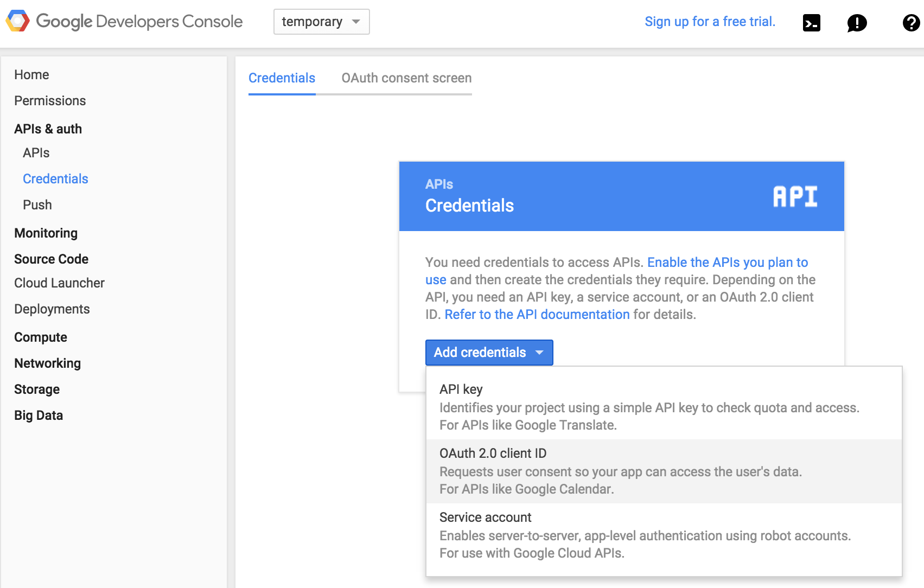Open the Cloud Shell terminal icon
The height and width of the screenshot is (588, 924).
[811, 23]
